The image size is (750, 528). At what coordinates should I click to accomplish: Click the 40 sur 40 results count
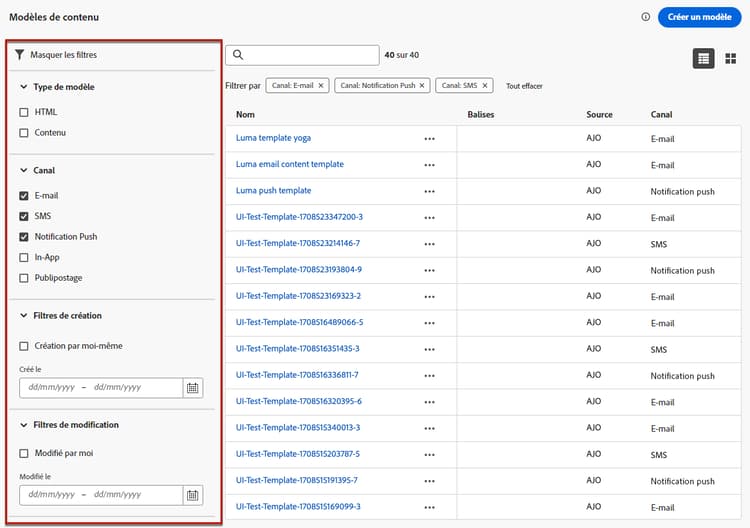pos(402,55)
